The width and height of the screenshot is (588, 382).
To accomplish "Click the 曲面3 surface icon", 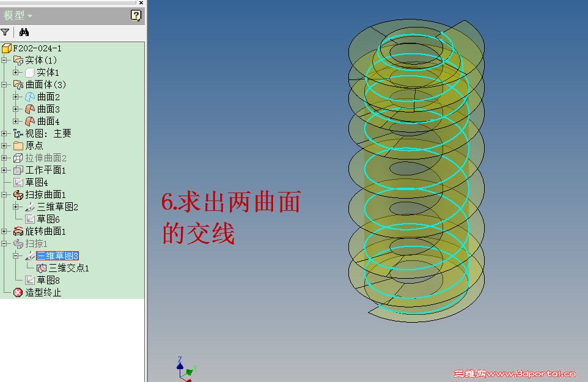I will (29, 109).
